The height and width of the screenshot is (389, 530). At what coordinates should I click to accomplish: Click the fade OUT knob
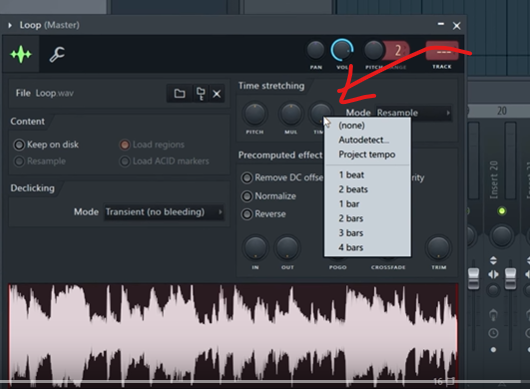click(287, 248)
